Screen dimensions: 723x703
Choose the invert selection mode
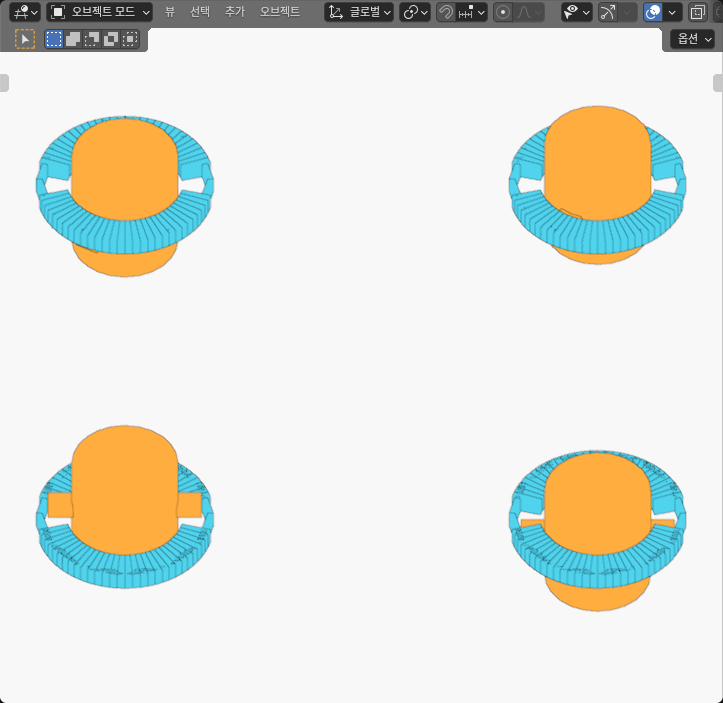click(111, 39)
